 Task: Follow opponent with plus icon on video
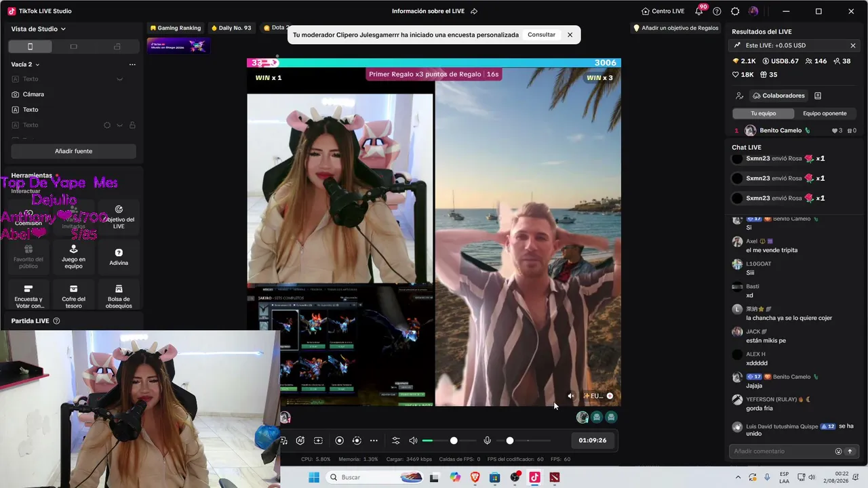610,396
